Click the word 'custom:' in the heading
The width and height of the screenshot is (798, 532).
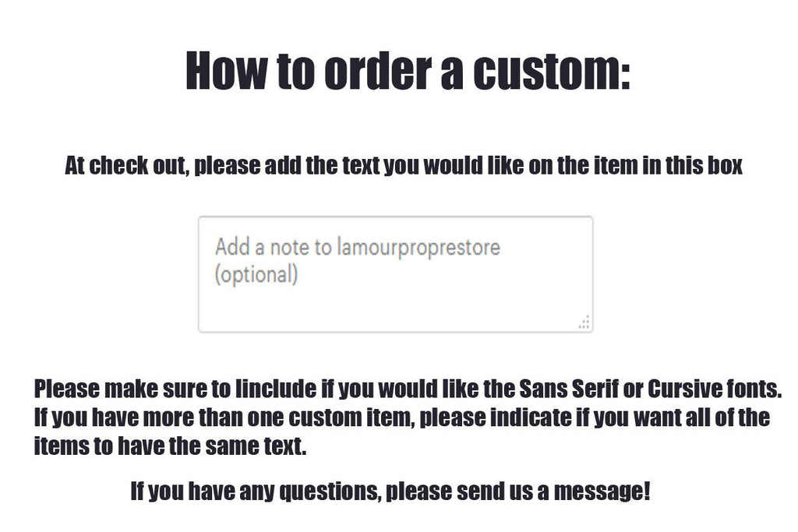(552, 71)
